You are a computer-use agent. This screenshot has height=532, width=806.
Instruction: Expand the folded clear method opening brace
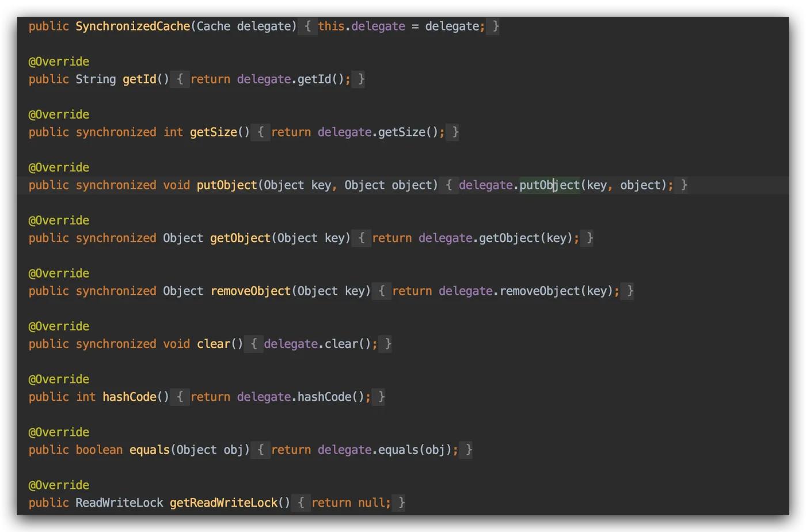(x=254, y=344)
